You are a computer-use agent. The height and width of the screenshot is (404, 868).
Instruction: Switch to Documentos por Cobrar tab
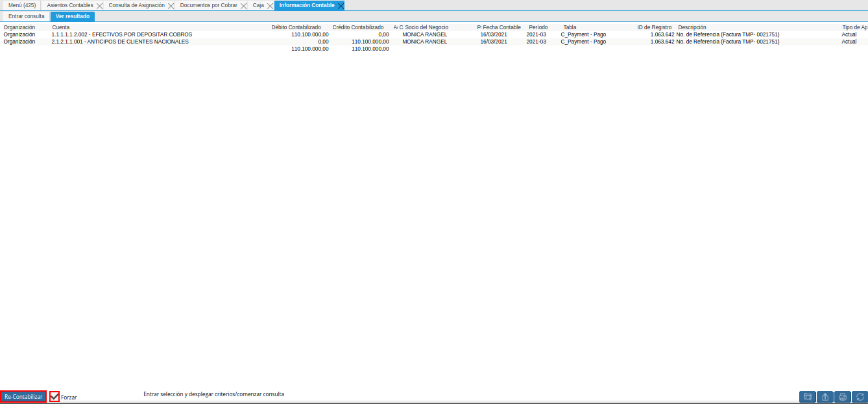[x=209, y=5]
